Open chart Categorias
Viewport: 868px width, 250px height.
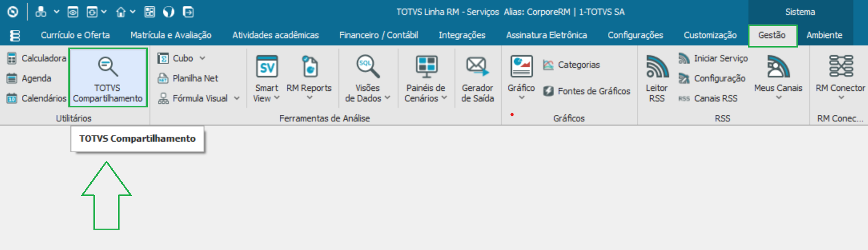572,65
